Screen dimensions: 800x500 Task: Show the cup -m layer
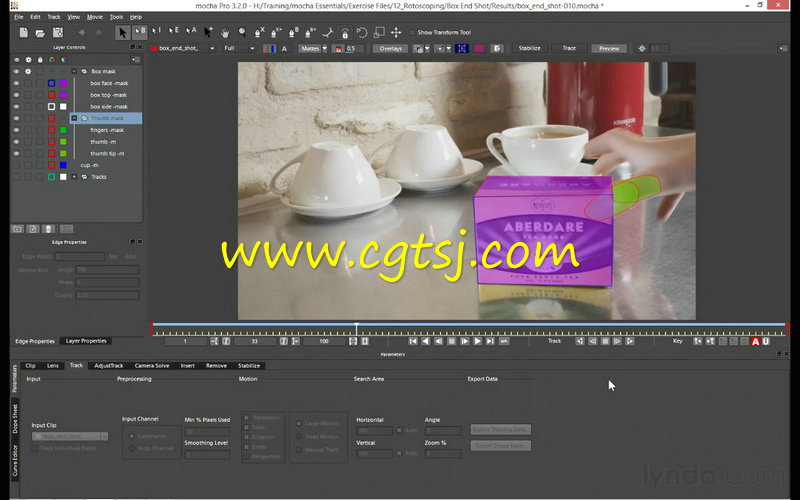click(x=16, y=165)
